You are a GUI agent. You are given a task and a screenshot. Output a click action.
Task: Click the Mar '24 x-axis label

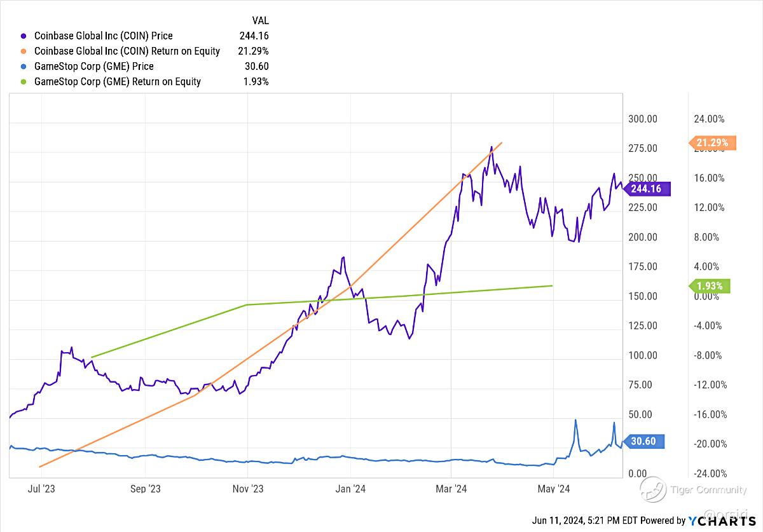451,489
